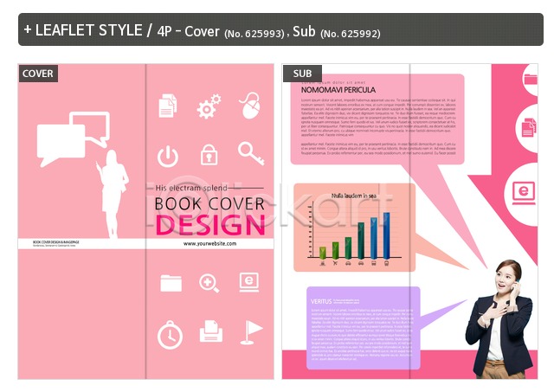
Task: Click the computer mouse icon
Action: click(250, 106)
